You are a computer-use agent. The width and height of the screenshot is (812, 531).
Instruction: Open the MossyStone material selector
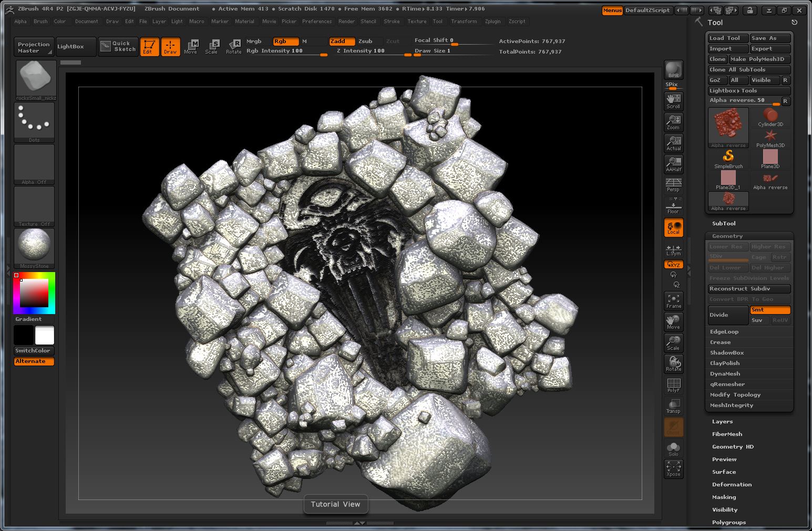pos(34,248)
